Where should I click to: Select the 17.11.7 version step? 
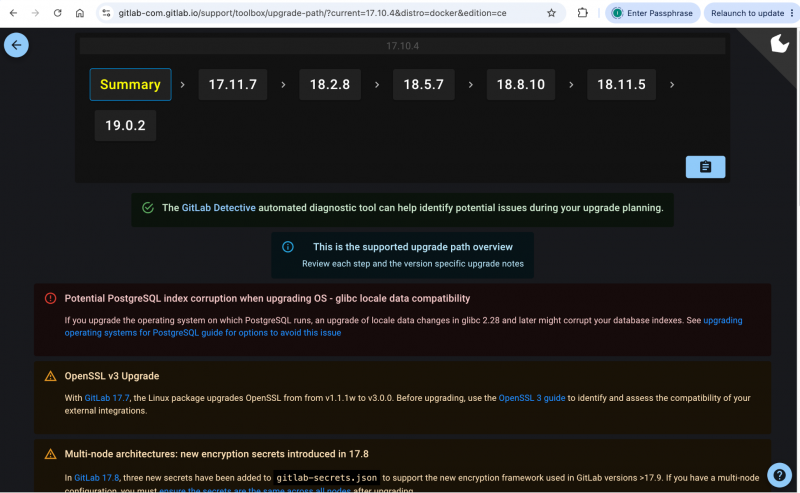(233, 85)
